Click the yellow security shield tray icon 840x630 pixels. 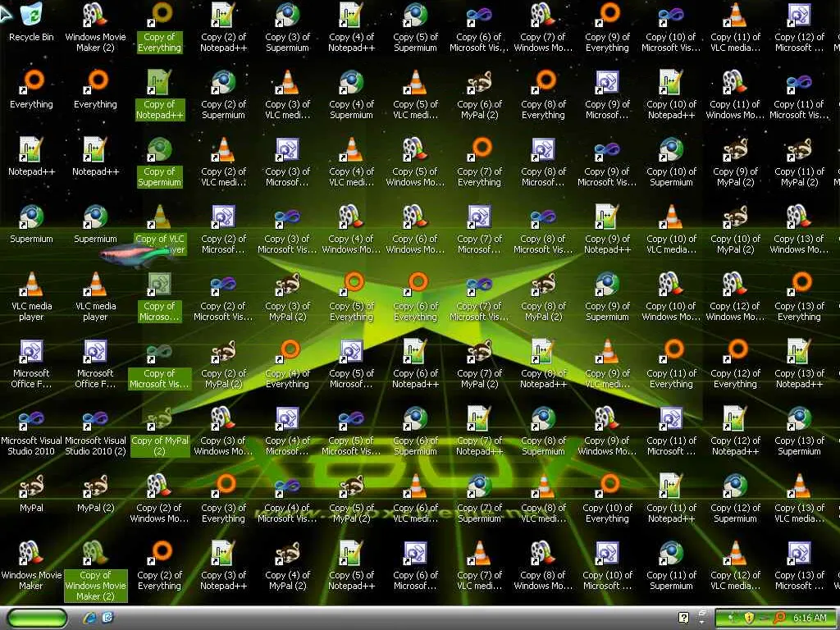[749, 618]
